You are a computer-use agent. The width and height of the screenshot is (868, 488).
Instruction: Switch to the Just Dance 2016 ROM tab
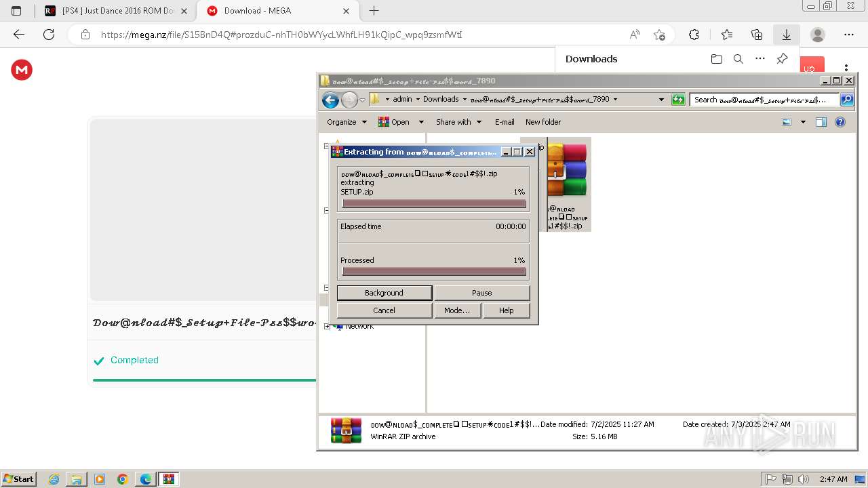pos(114,11)
